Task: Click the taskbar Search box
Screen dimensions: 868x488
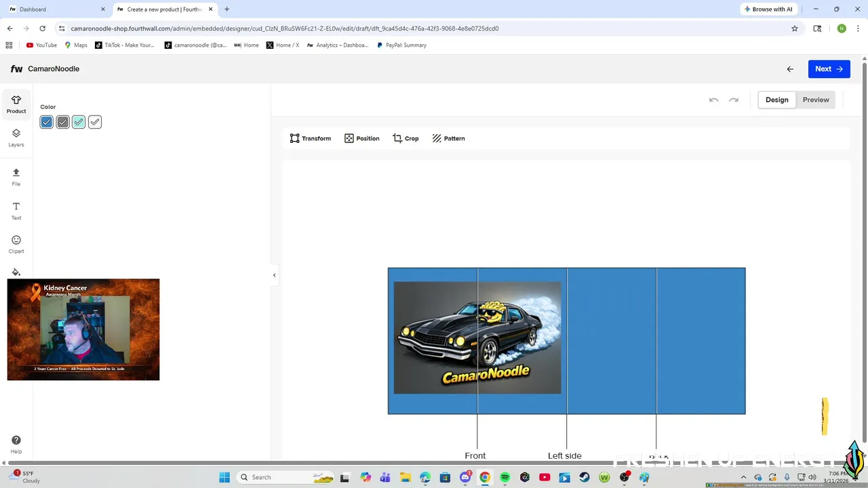Action: pyautogui.click(x=285, y=477)
